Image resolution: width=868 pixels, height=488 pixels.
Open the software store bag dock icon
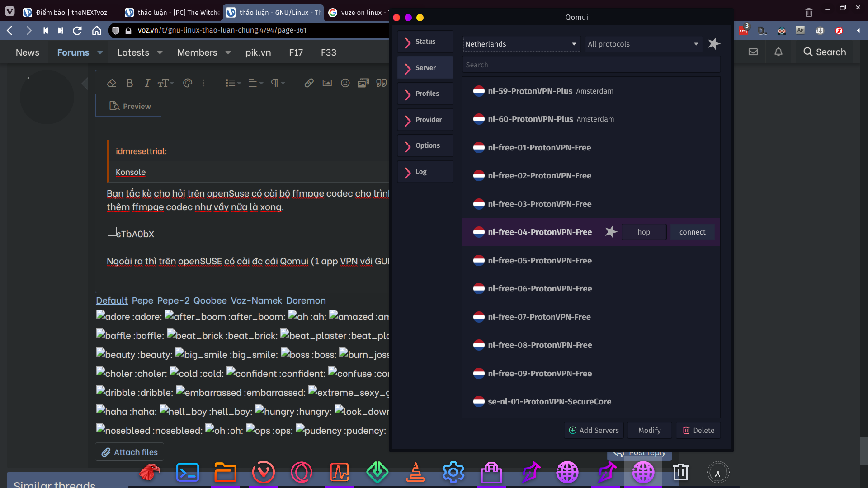pos(491,473)
